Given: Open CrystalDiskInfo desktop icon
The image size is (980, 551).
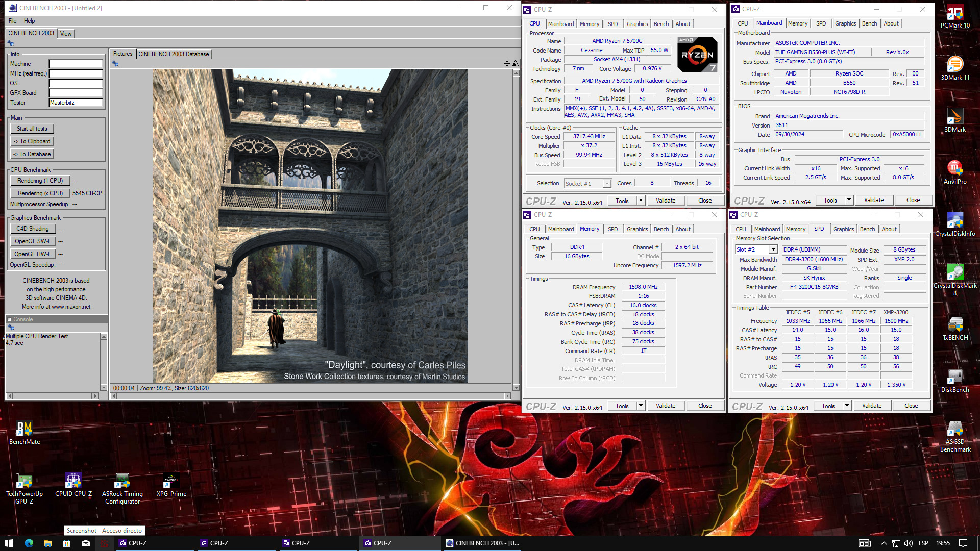Looking at the screenshot, I should pos(955,224).
